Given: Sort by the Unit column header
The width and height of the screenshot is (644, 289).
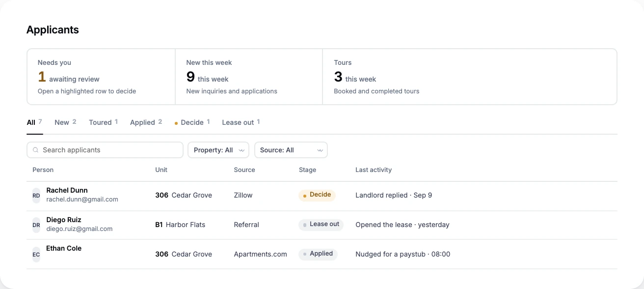Looking at the screenshot, I should 161,170.
